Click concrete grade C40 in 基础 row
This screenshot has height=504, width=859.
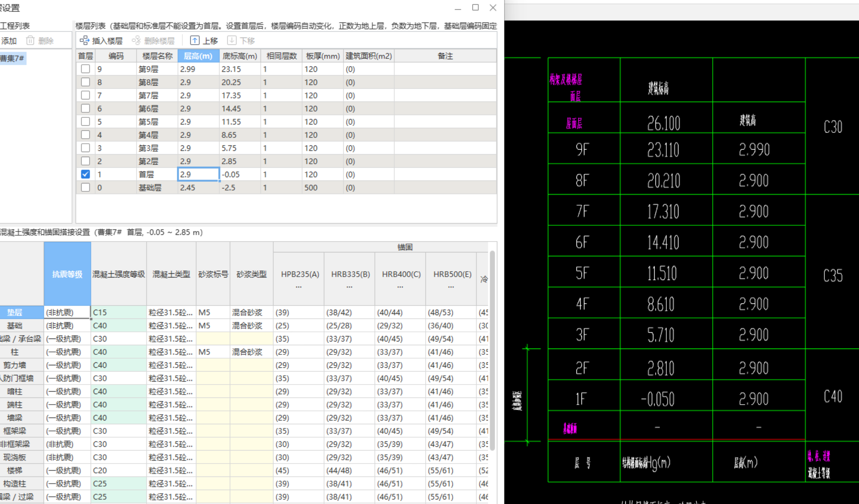[119, 326]
